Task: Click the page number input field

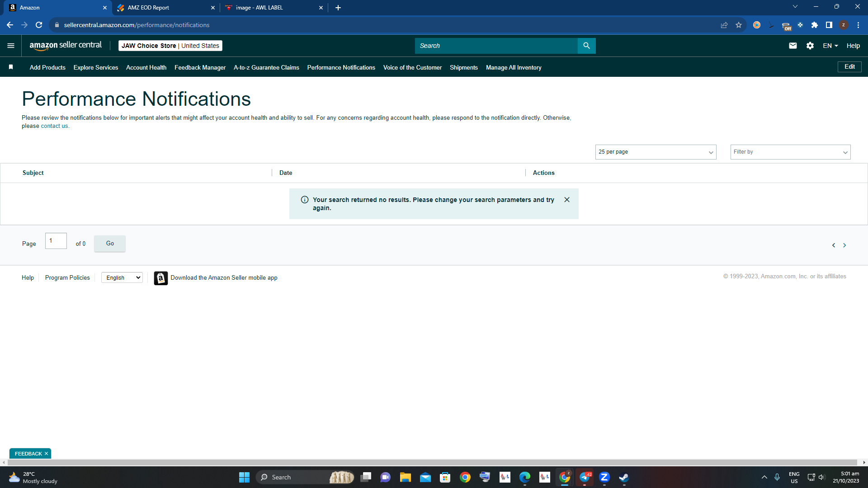Action: coord(56,241)
